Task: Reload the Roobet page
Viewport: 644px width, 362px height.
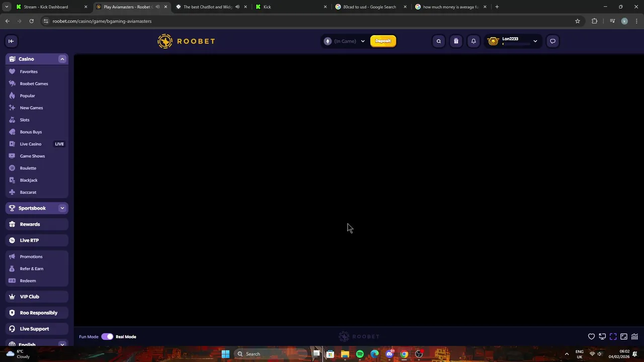Action: point(31,21)
